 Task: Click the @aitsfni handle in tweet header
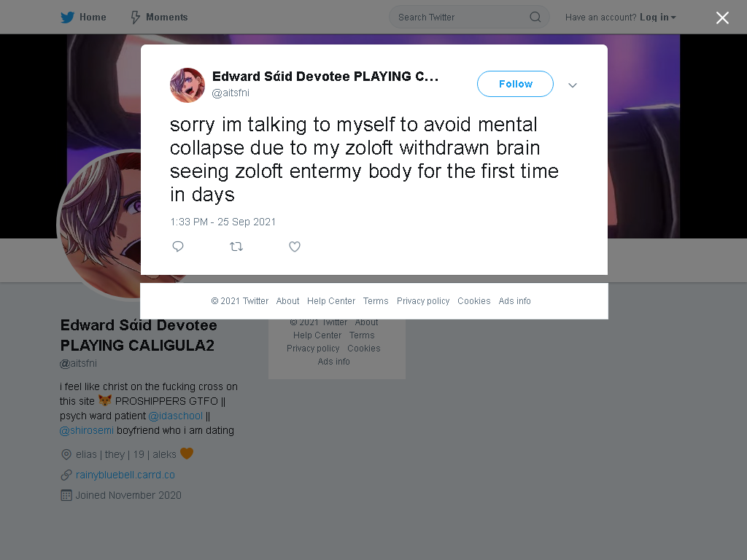[x=231, y=93]
